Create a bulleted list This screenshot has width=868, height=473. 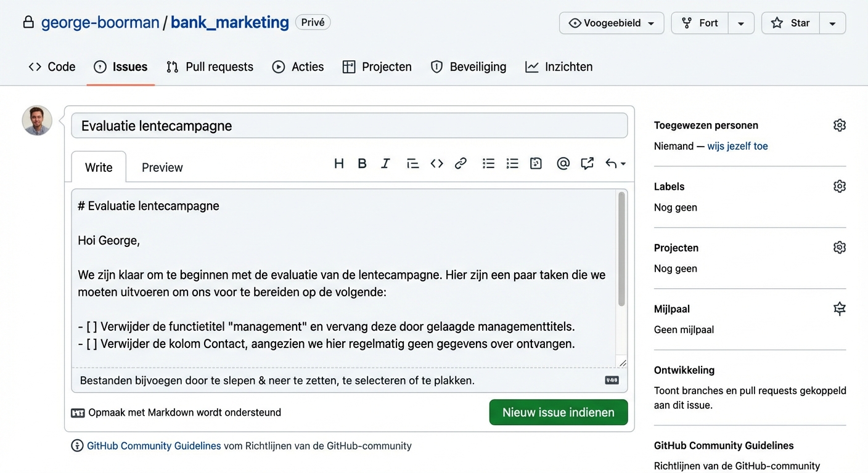(488, 163)
